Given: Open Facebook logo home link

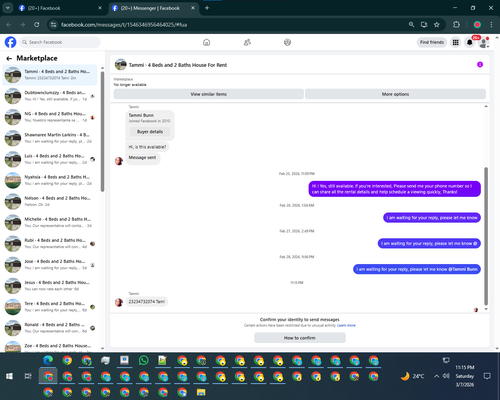Looking at the screenshot, I should [x=10, y=42].
